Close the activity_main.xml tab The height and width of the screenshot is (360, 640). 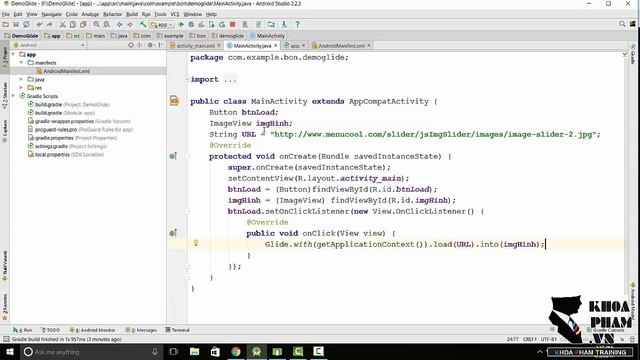point(219,46)
